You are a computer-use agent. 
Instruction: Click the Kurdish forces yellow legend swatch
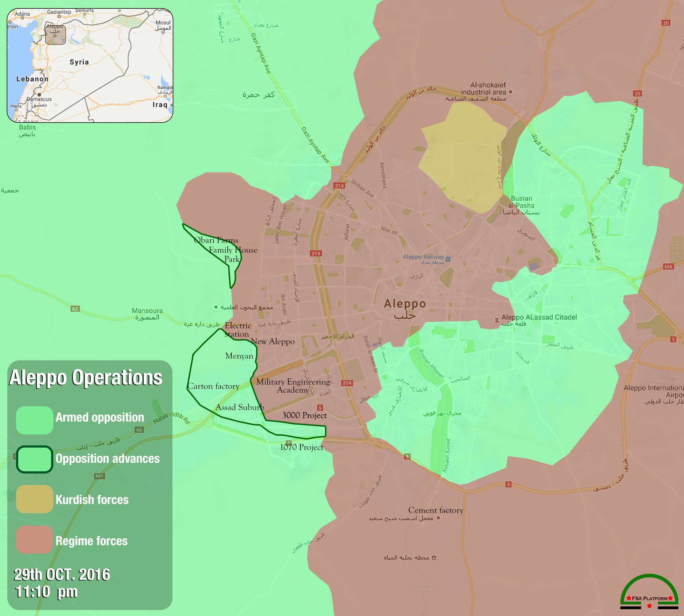(34, 499)
